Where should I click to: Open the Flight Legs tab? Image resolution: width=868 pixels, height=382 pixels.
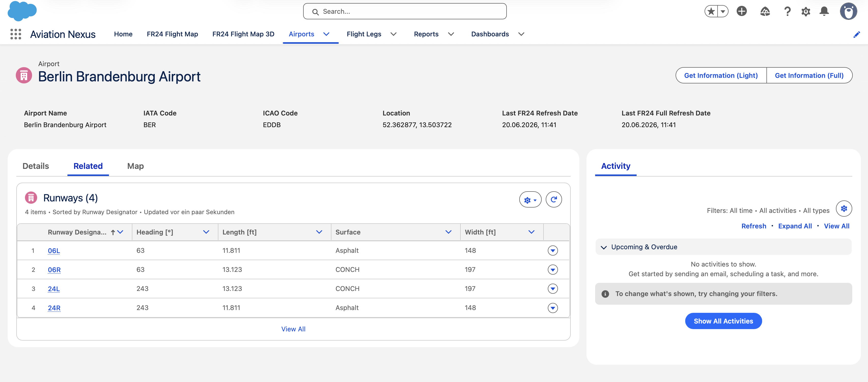point(364,34)
